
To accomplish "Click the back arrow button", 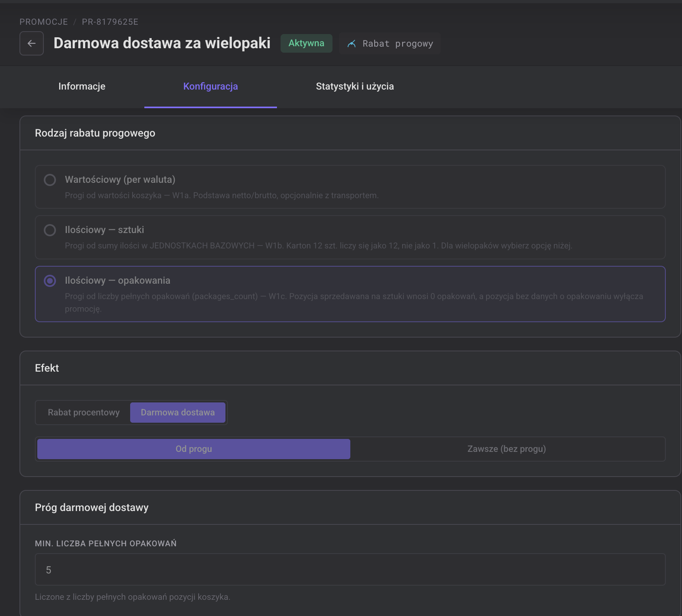I will (x=32, y=43).
